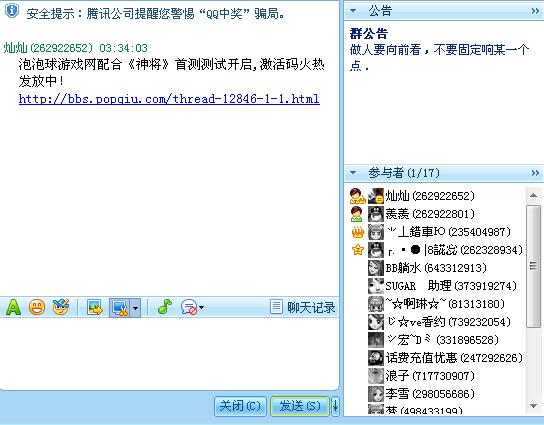The height and width of the screenshot is (425, 544).
Task: Open the magic emoticon icon
Action: [x=61, y=307]
